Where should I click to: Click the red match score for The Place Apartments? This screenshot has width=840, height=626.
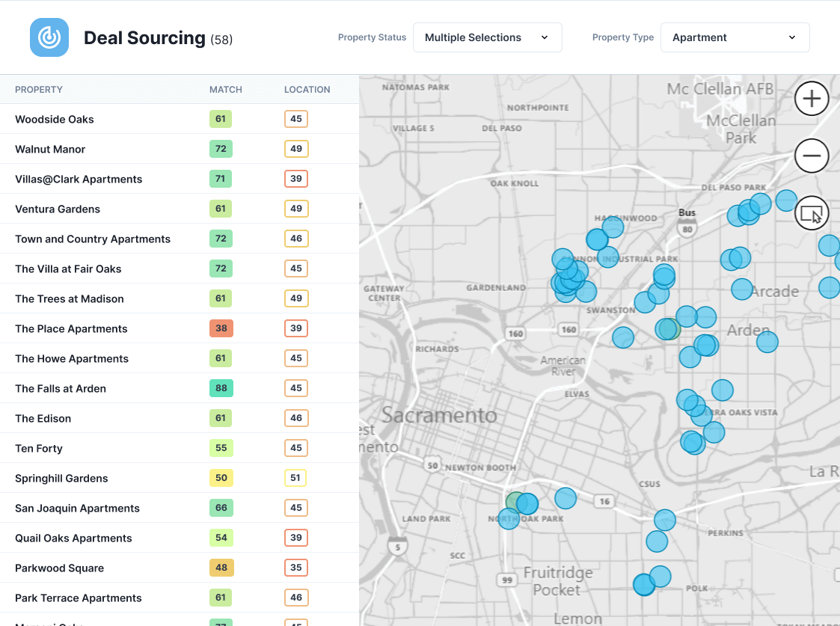220,328
